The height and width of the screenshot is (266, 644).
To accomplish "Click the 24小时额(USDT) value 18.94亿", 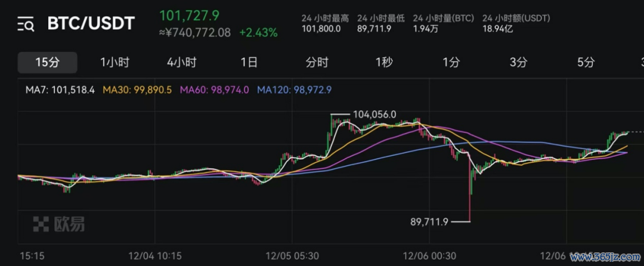I will tap(498, 29).
